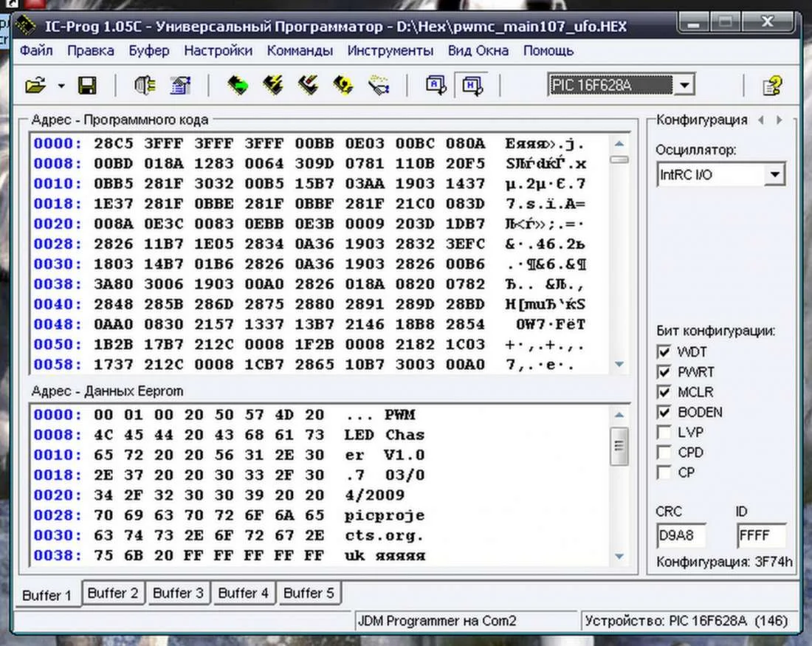Screen dimensions: 812x646
Task: Open the Настройки menu
Action: click(218, 51)
